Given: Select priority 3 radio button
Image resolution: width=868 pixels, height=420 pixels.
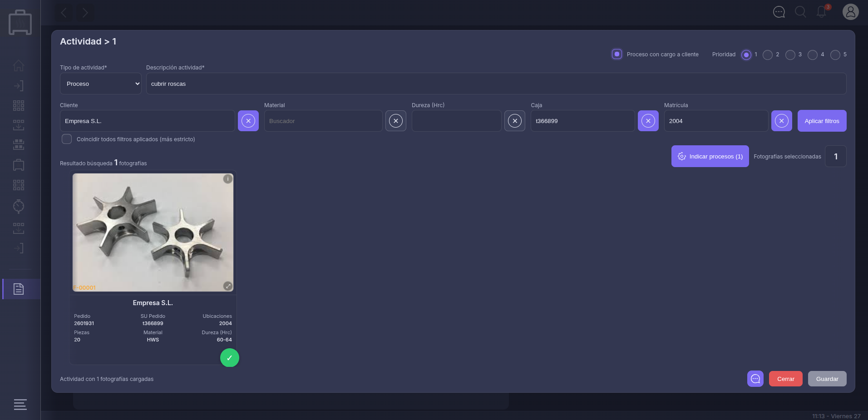Looking at the screenshot, I should coord(790,54).
